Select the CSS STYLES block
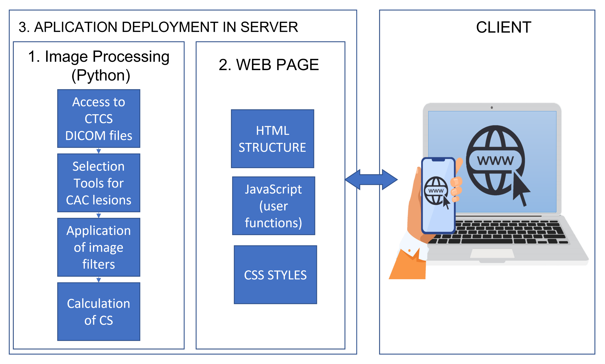The image size is (605, 364). point(275,275)
